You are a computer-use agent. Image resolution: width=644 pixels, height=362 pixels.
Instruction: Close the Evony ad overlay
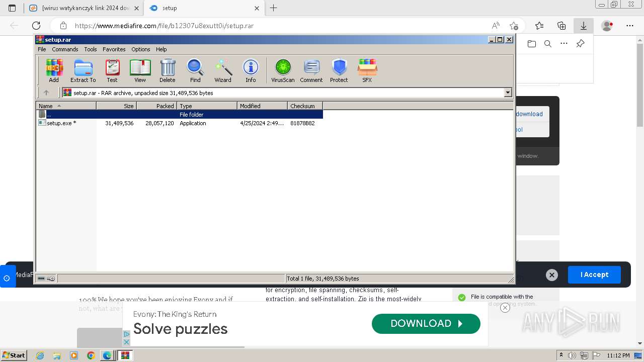pyautogui.click(x=505, y=308)
